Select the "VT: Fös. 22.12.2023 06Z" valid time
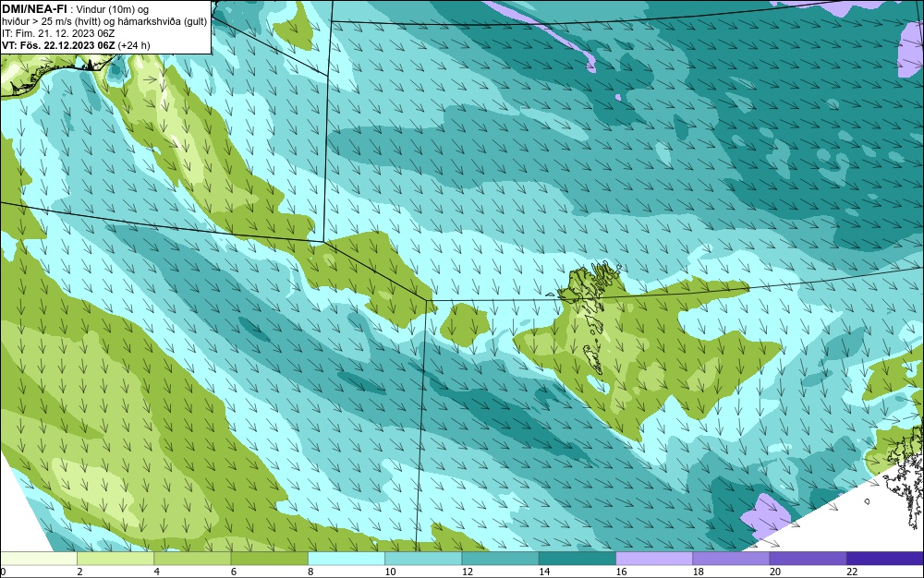 click(58, 45)
